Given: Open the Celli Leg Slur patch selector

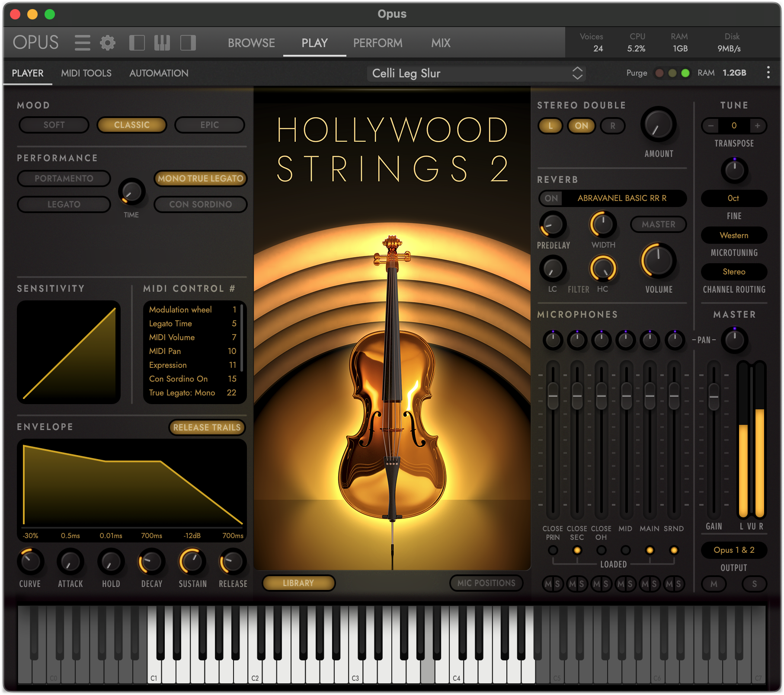Looking at the screenshot, I should point(476,73).
